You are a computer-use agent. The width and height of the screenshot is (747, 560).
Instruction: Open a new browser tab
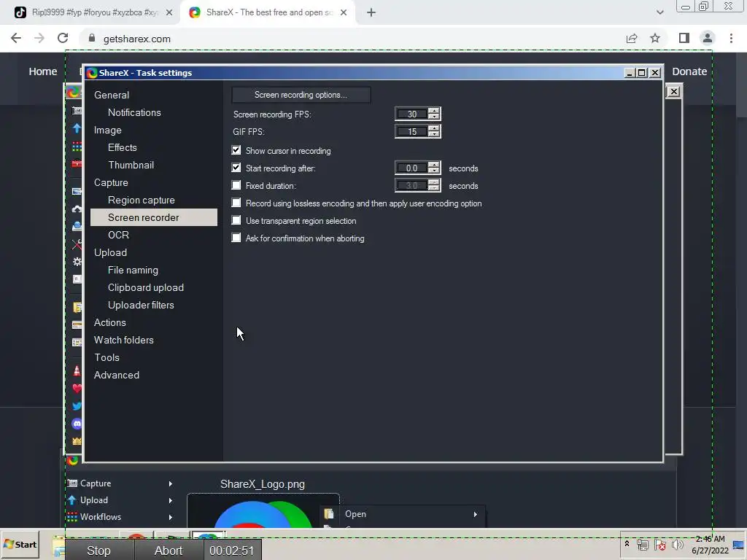pyautogui.click(x=371, y=13)
